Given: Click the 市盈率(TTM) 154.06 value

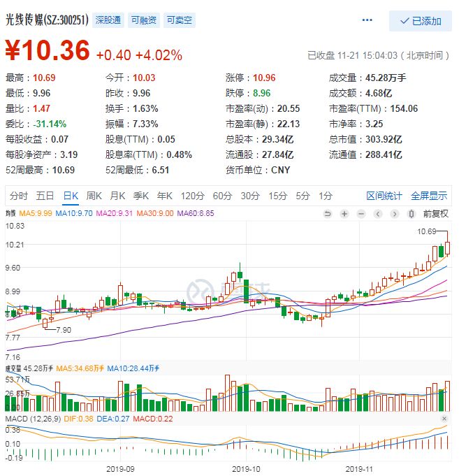Looking at the screenshot, I should pos(404,108).
